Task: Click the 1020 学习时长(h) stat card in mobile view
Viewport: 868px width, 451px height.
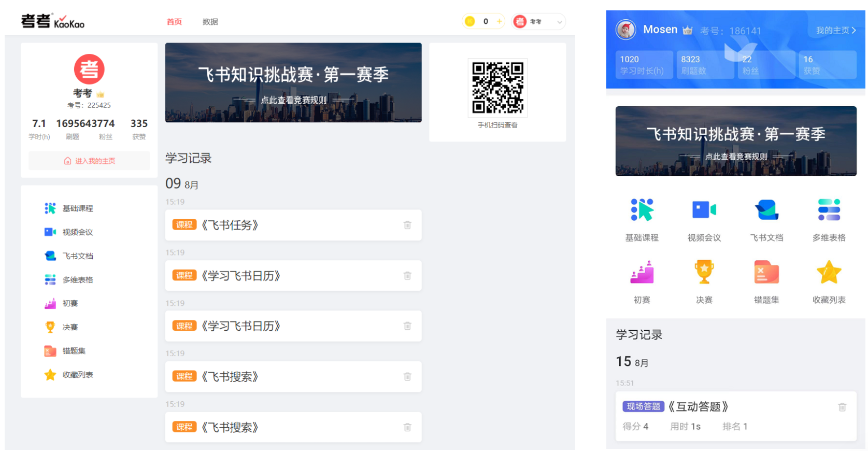Action: [644, 65]
